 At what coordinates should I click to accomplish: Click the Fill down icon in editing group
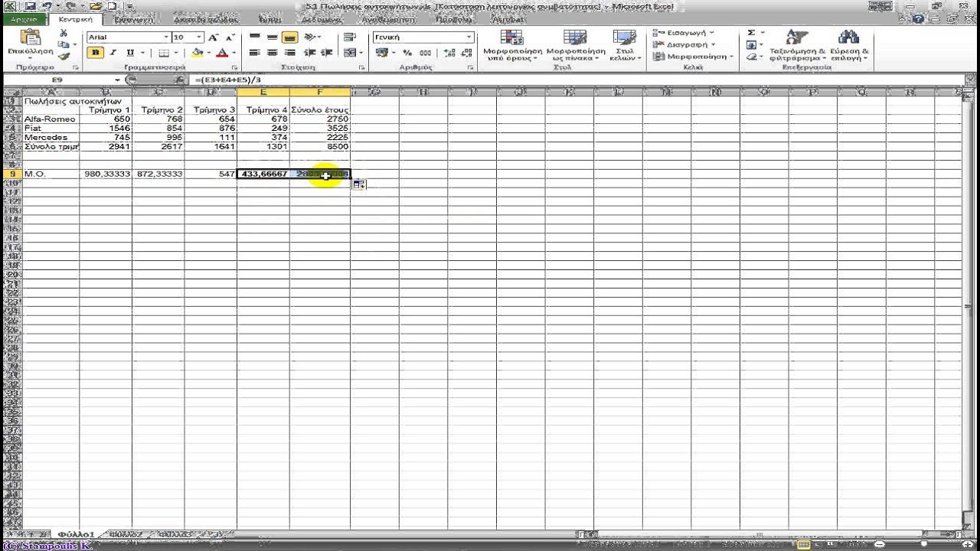pyautogui.click(x=752, y=45)
